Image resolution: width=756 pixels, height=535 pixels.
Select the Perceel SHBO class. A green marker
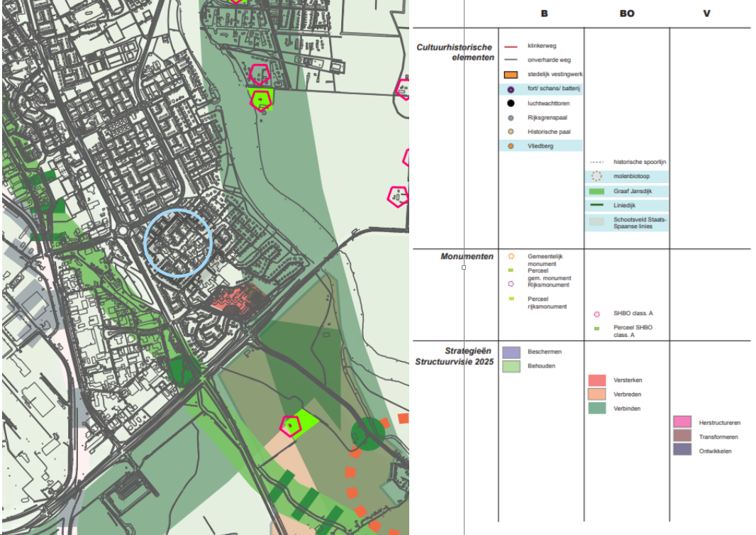597,329
